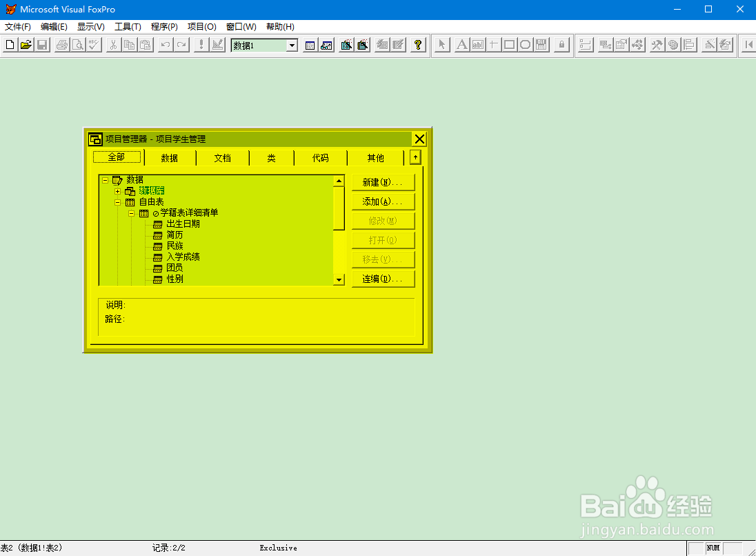Collapse the 自由表 tree node
Screen dimensions: 756x556
(118, 203)
